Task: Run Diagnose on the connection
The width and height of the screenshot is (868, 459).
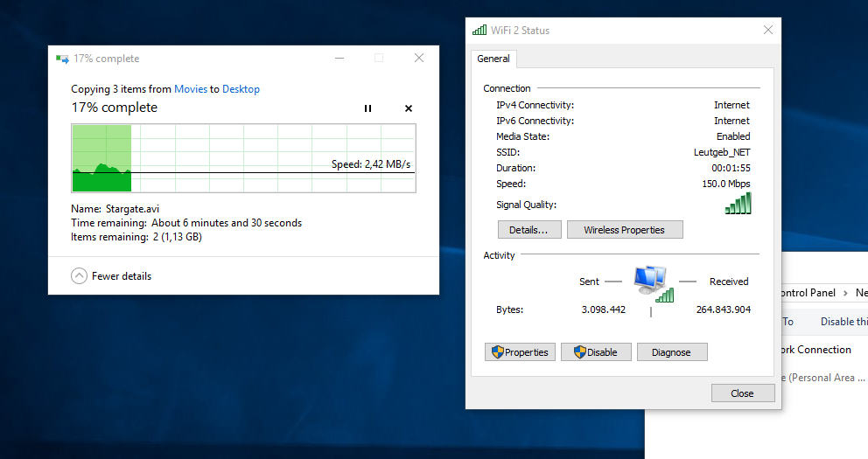Action: 671,352
